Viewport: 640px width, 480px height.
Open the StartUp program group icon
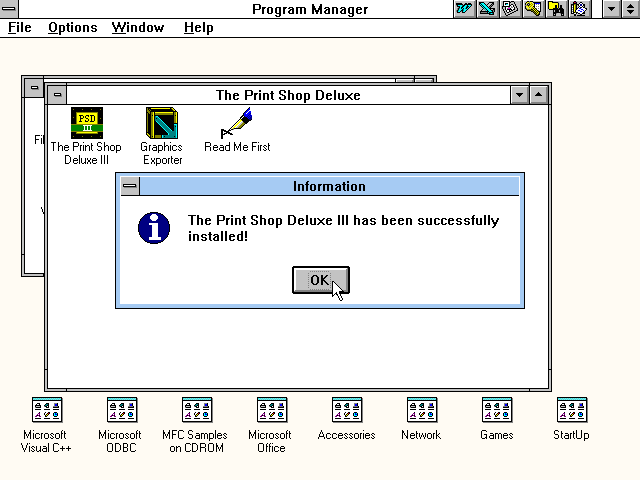[571, 411]
